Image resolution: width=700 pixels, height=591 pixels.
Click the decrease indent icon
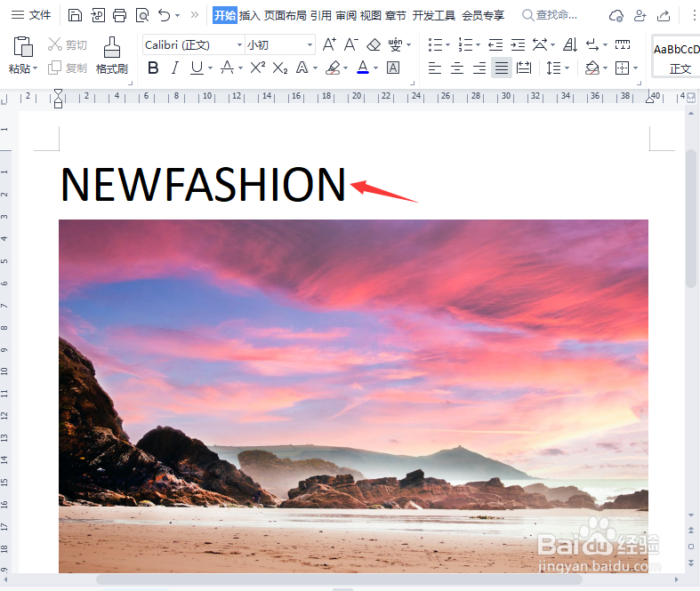[495, 44]
